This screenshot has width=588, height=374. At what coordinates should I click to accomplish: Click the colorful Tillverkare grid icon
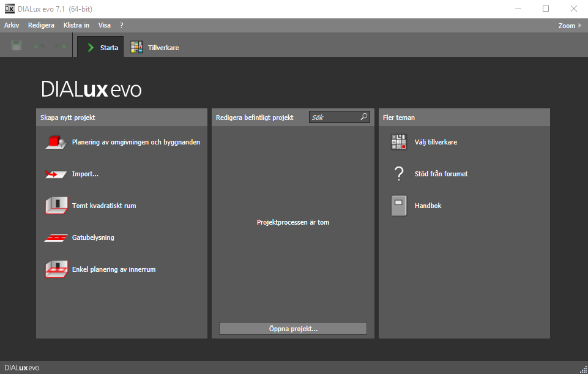tap(136, 47)
